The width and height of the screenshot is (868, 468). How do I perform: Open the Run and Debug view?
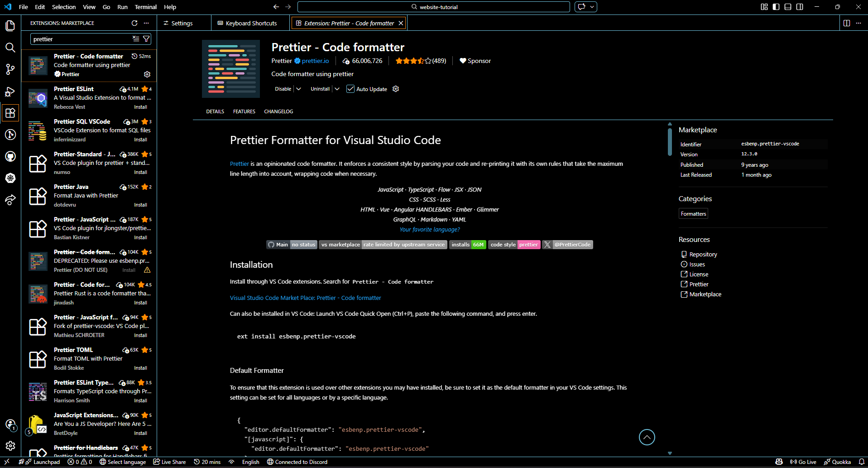(x=10, y=91)
